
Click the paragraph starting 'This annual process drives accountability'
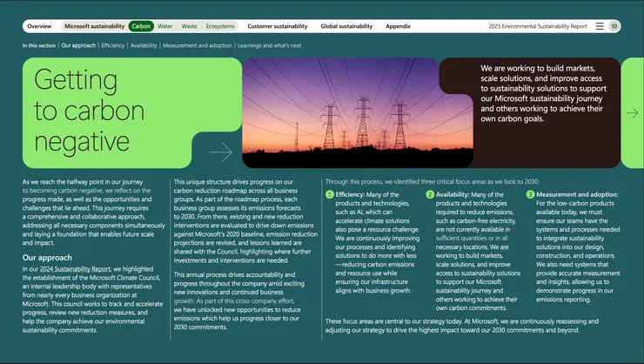[239, 301]
